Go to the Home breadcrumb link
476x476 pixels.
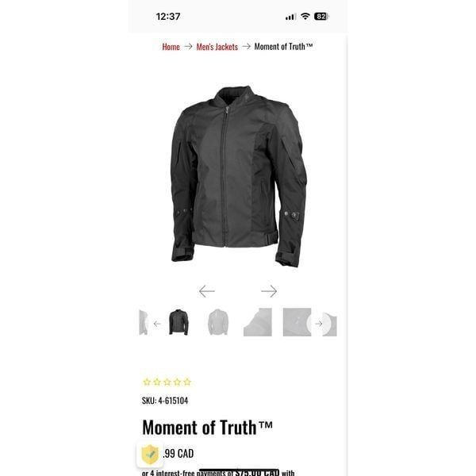pos(171,47)
